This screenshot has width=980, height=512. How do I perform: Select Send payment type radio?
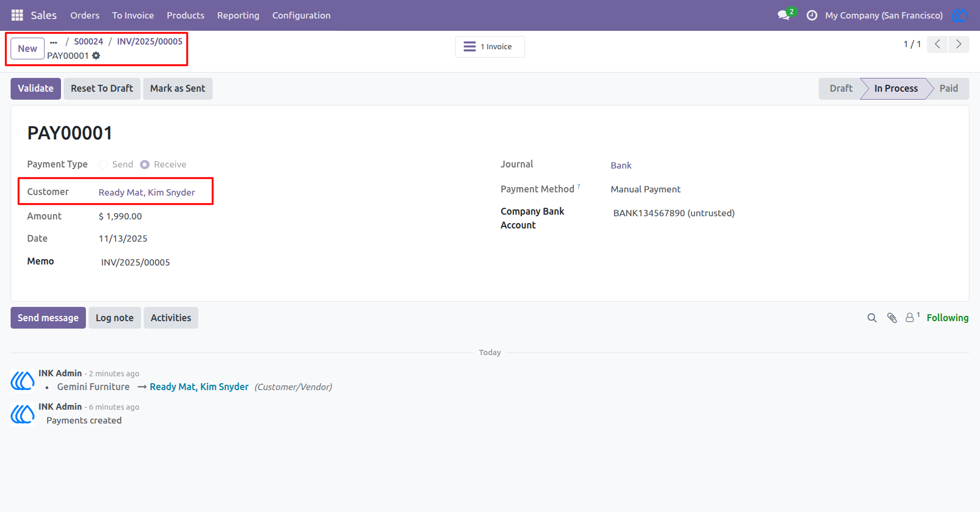tap(103, 165)
